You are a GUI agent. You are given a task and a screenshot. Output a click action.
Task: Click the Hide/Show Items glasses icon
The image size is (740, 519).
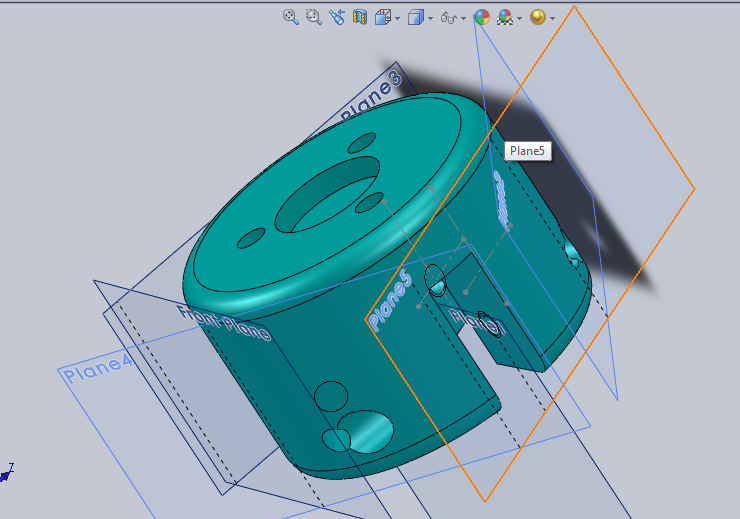(449, 17)
